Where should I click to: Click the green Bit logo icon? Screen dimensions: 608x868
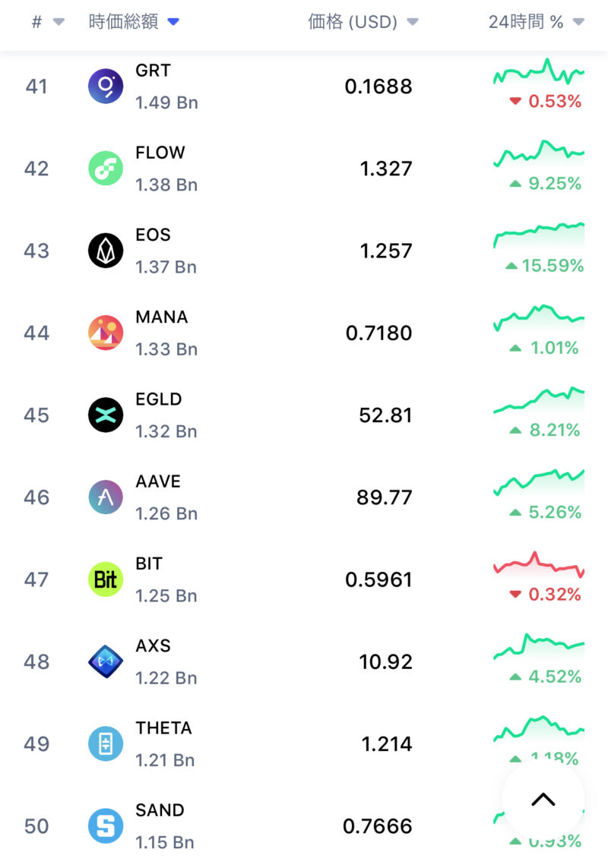(106, 579)
